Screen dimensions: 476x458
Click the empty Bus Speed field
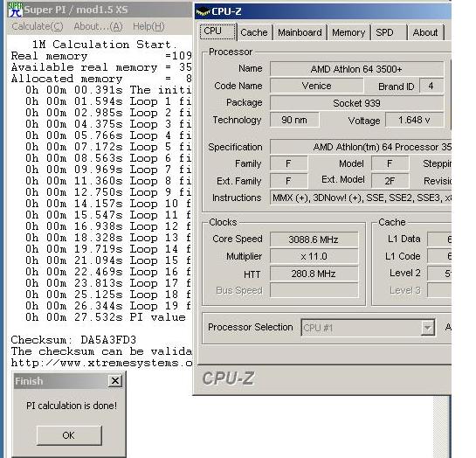coord(314,291)
